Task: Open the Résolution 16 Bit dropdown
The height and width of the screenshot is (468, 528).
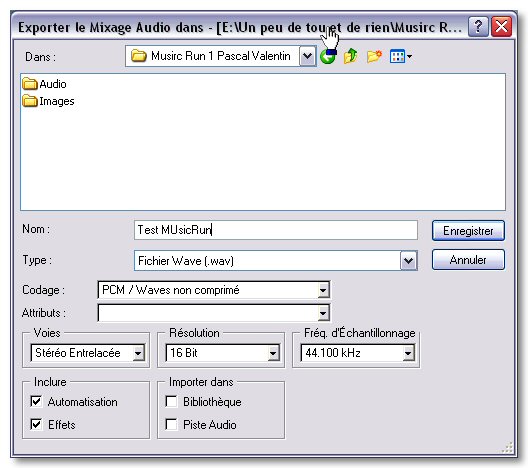Action: coord(273,353)
